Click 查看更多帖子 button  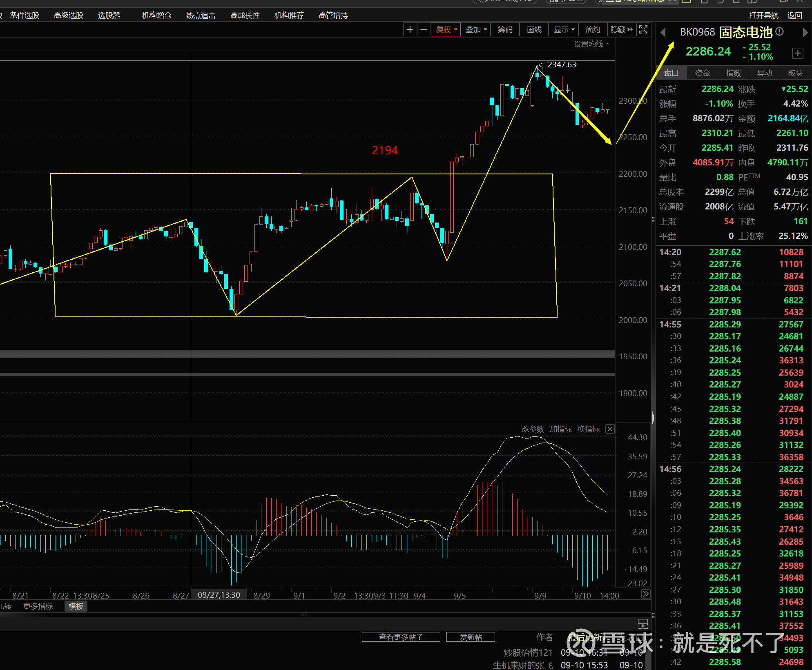401,637
